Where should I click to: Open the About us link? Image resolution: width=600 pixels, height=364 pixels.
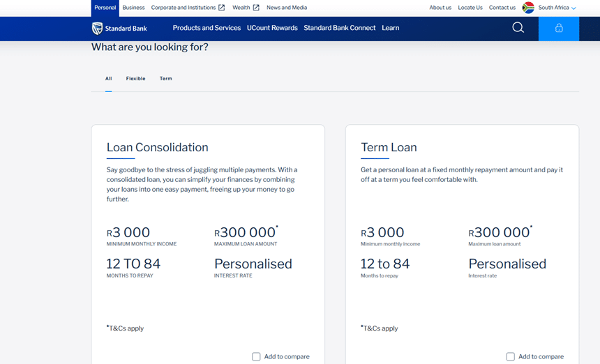point(440,8)
